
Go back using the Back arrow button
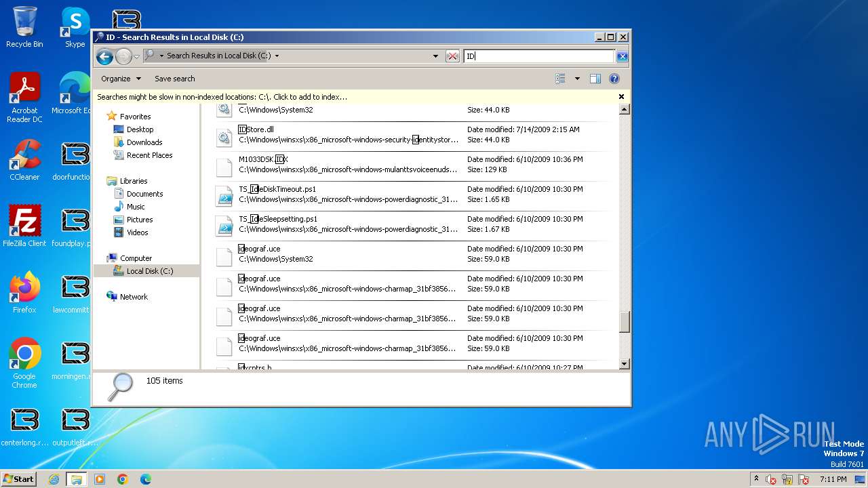pos(104,56)
